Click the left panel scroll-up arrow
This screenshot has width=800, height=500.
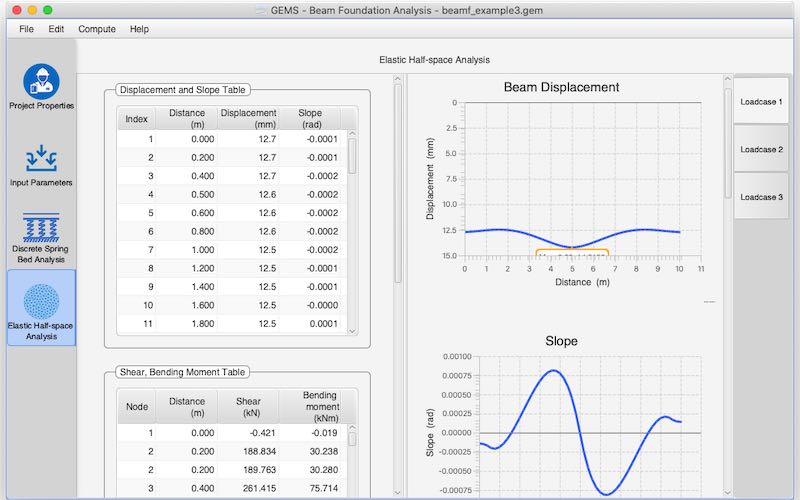(x=398, y=79)
